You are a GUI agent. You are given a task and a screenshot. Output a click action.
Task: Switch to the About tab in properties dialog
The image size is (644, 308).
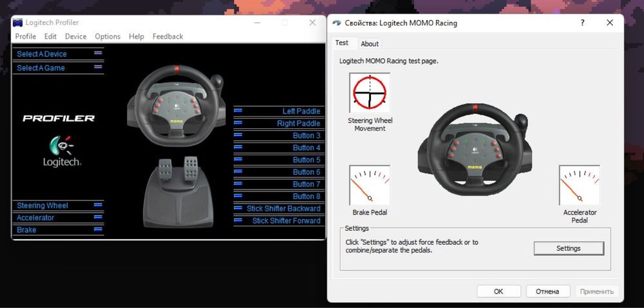click(x=370, y=44)
